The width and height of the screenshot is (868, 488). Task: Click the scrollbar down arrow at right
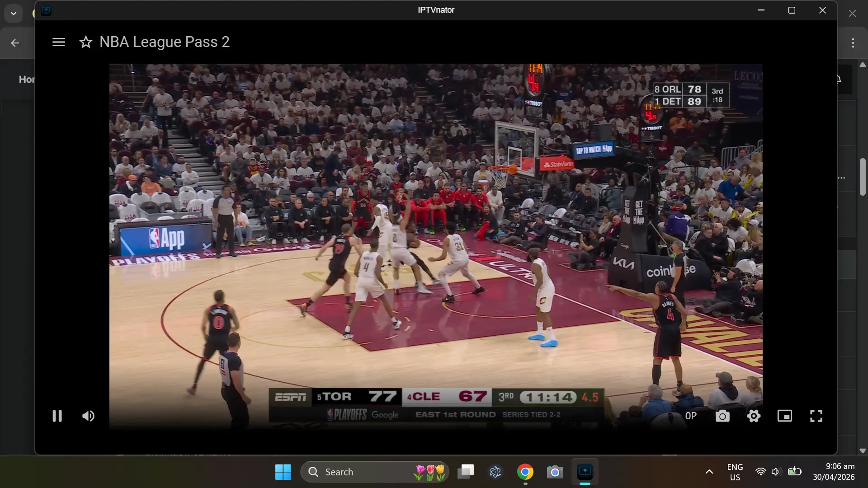pyautogui.click(x=863, y=450)
